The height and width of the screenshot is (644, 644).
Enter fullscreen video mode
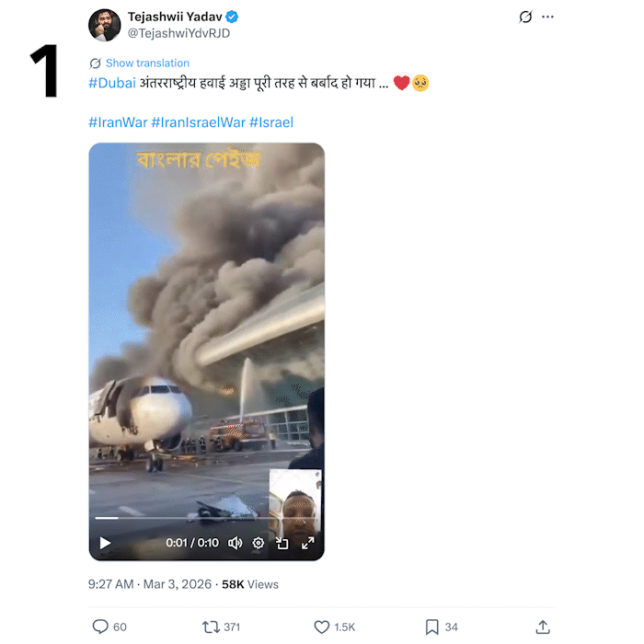tap(308, 543)
